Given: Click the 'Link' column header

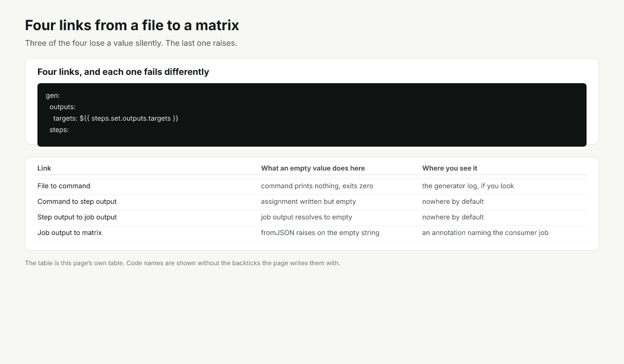Looking at the screenshot, I should coord(44,168).
